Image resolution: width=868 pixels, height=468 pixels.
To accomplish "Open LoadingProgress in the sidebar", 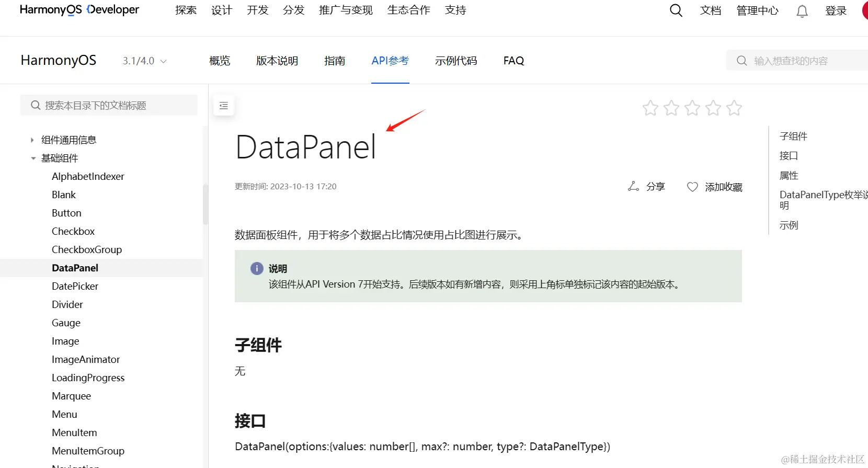I will (88, 378).
